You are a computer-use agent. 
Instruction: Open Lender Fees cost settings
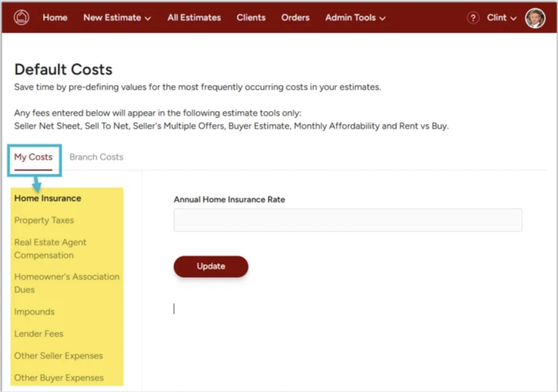point(39,334)
